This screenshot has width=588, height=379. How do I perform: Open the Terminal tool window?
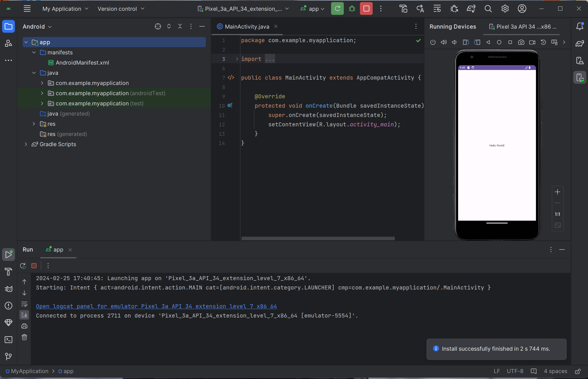(x=8, y=340)
